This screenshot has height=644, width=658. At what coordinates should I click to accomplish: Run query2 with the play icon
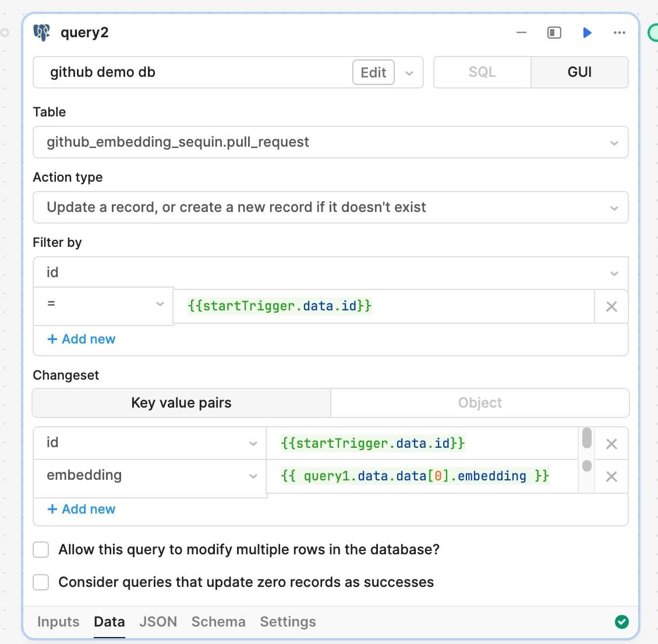point(587,33)
